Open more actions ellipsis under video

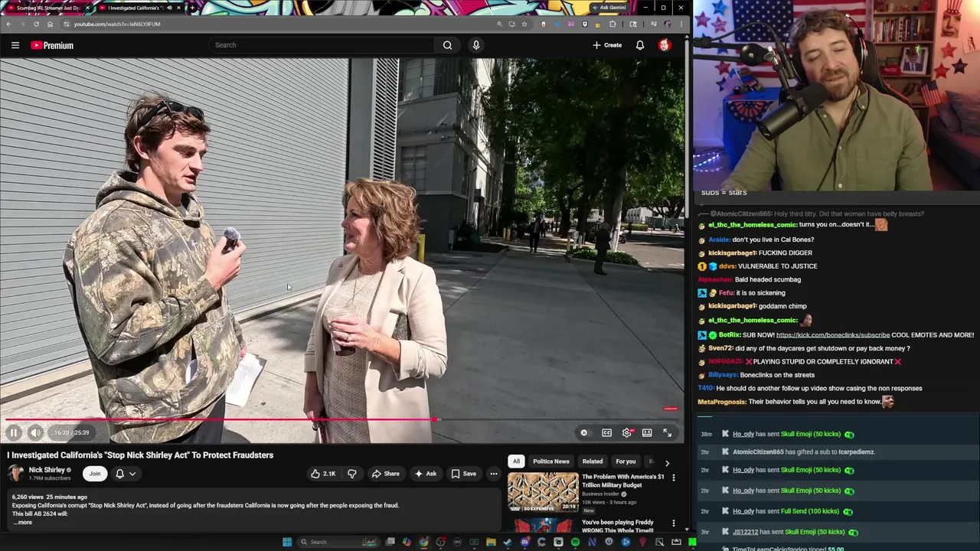pos(494,474)
